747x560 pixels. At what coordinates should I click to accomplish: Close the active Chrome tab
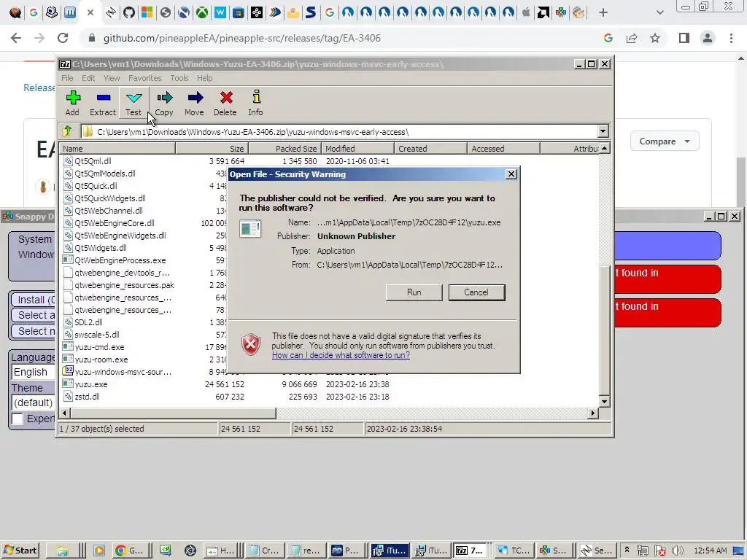90,13
